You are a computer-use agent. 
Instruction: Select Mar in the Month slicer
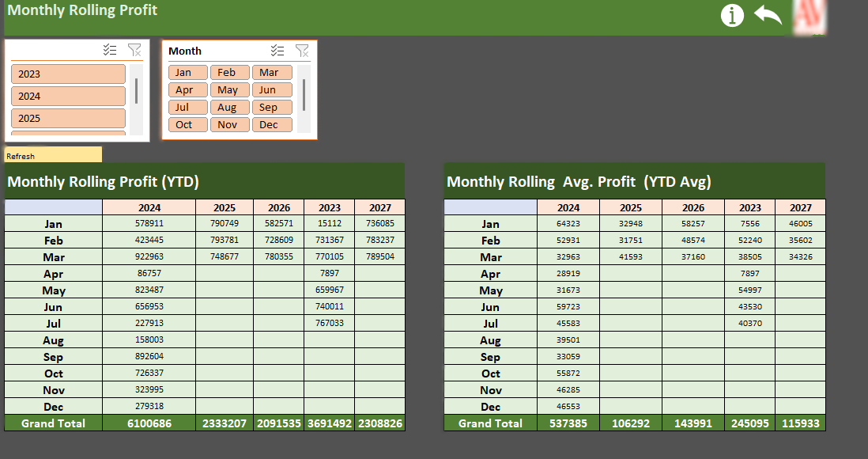(271, 71)
